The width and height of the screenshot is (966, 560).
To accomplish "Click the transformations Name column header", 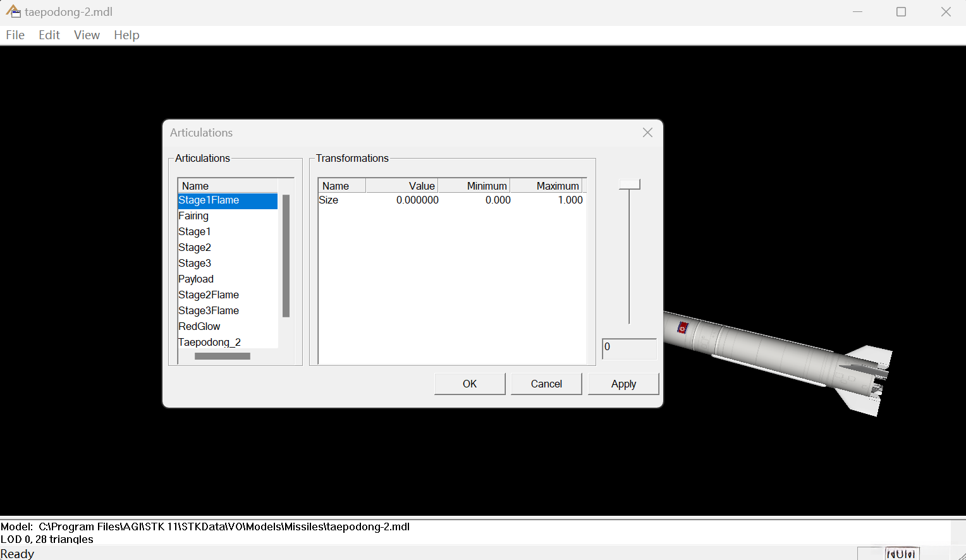I will 342,186.
